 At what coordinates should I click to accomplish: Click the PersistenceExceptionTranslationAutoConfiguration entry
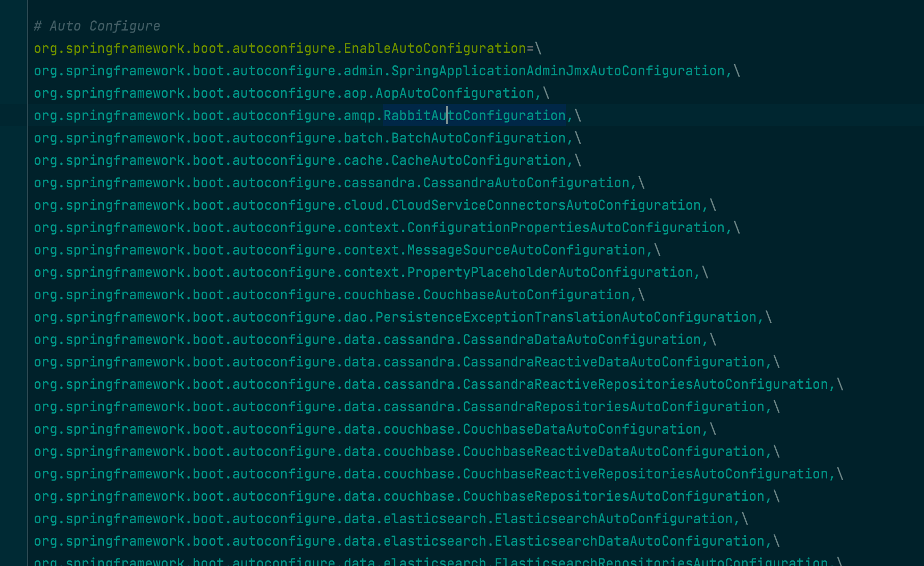point(403,317)
